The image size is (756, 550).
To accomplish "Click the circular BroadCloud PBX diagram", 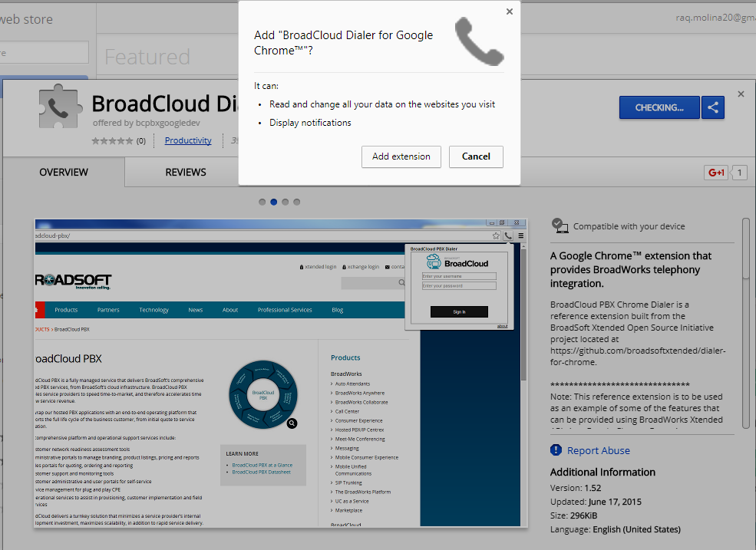I will coord(262,395).
